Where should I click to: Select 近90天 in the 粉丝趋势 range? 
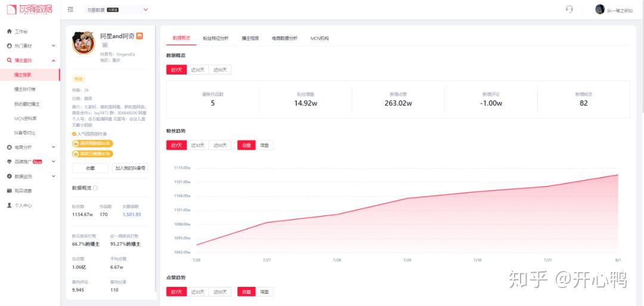[x=219, y=145]
